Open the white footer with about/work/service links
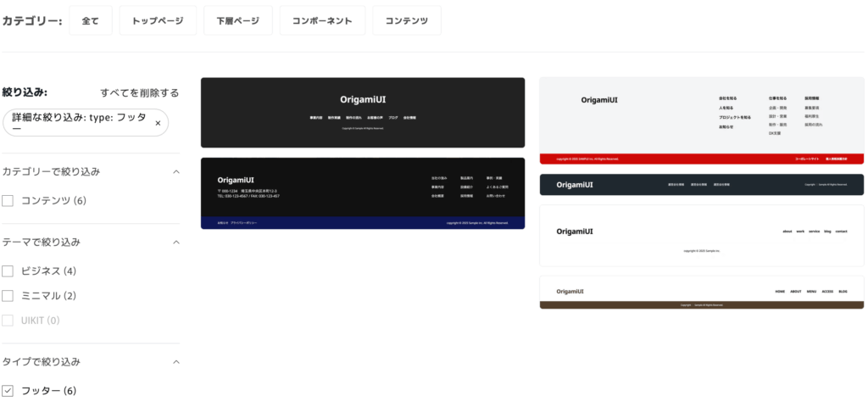Screen dimensions: 868x407 click(x=702, y=235)
